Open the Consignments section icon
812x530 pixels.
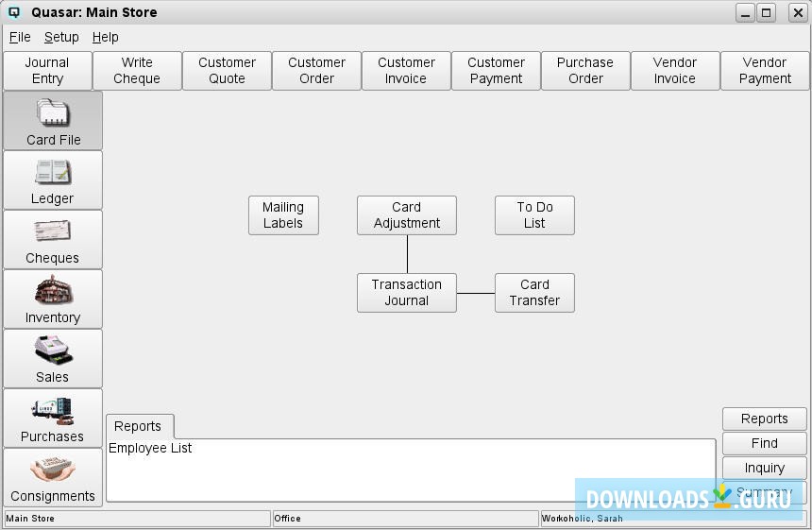point(53,478)
